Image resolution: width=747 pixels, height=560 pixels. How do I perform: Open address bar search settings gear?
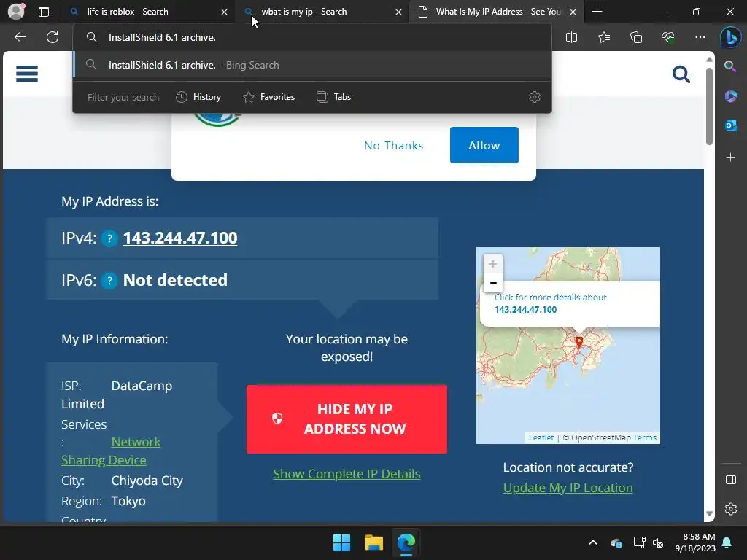click(535, 97)
